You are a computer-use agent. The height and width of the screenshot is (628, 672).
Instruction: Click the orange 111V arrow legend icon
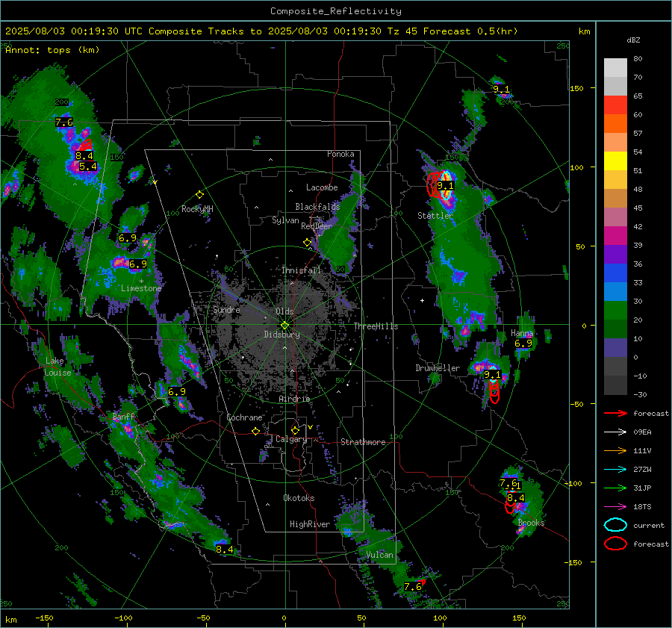[615, 450]
